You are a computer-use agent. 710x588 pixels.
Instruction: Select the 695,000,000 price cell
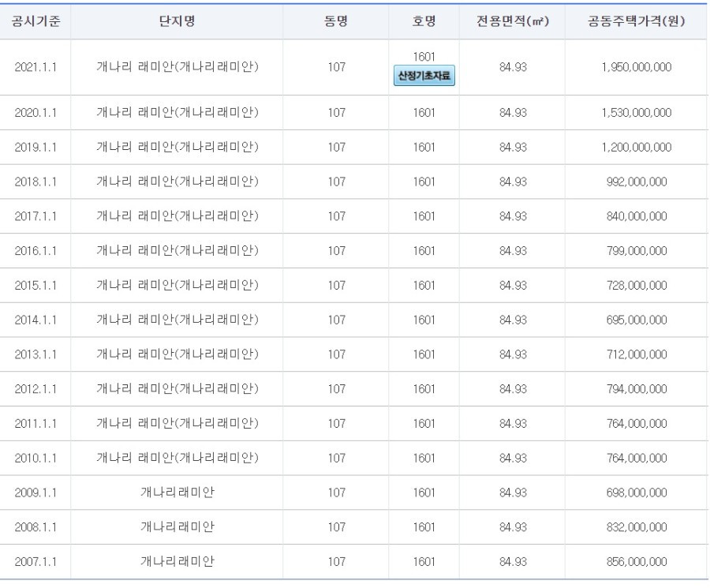point(636,320)
